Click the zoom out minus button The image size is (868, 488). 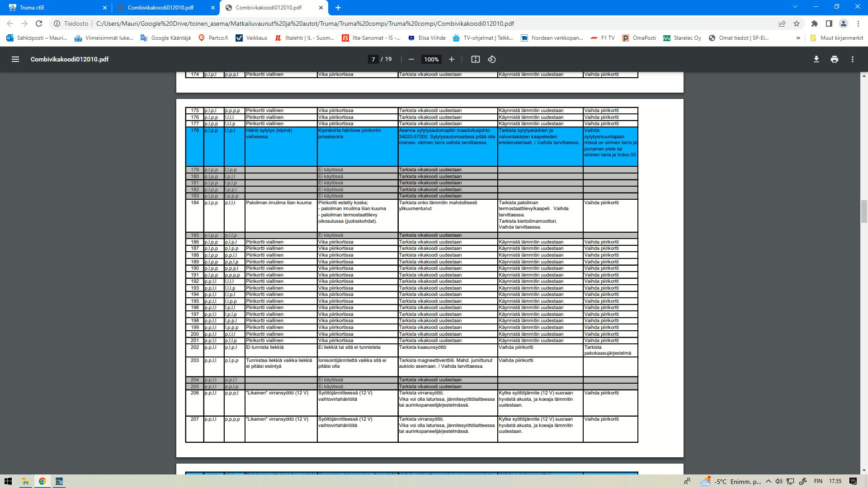[x=411, y=59]
